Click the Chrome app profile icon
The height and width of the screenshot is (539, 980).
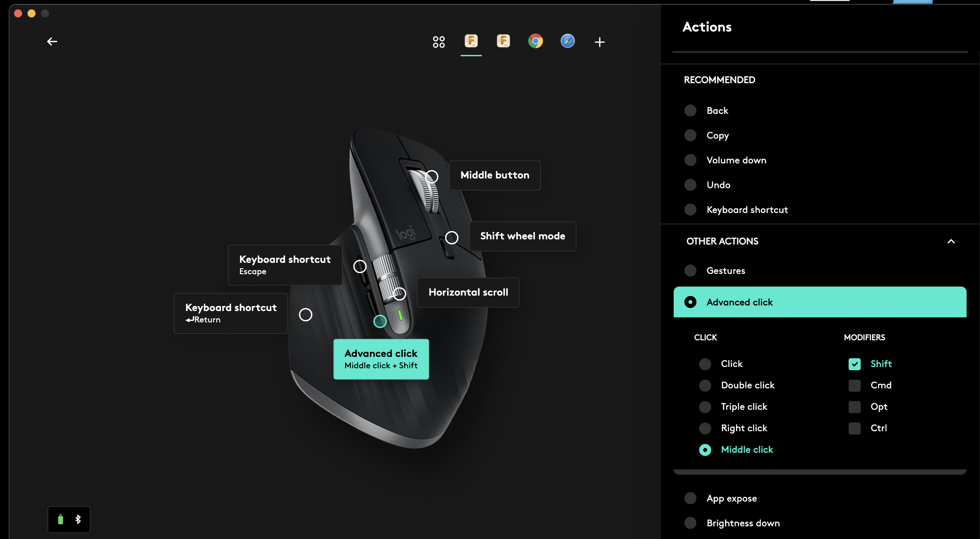[x=536, y=42]
